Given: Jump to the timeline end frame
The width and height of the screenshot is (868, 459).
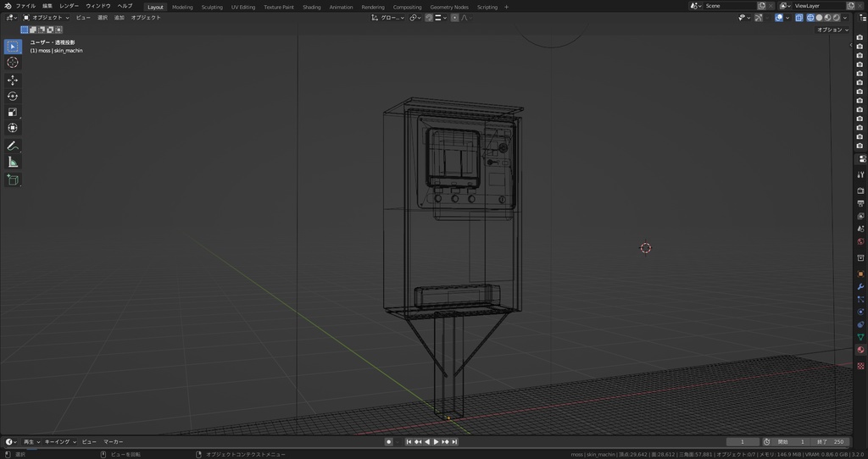Looking at the screenshot, I should point(454,442).
